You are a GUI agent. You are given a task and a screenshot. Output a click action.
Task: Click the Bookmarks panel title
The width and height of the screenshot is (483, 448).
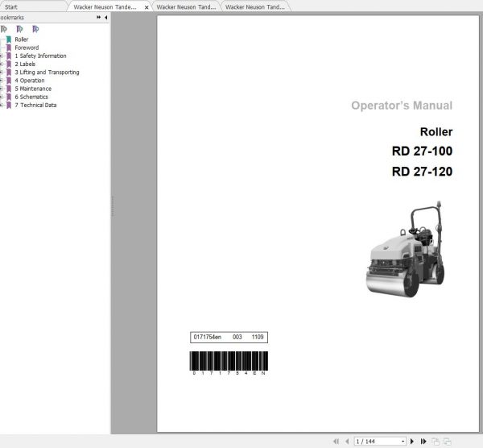point(12,18)
